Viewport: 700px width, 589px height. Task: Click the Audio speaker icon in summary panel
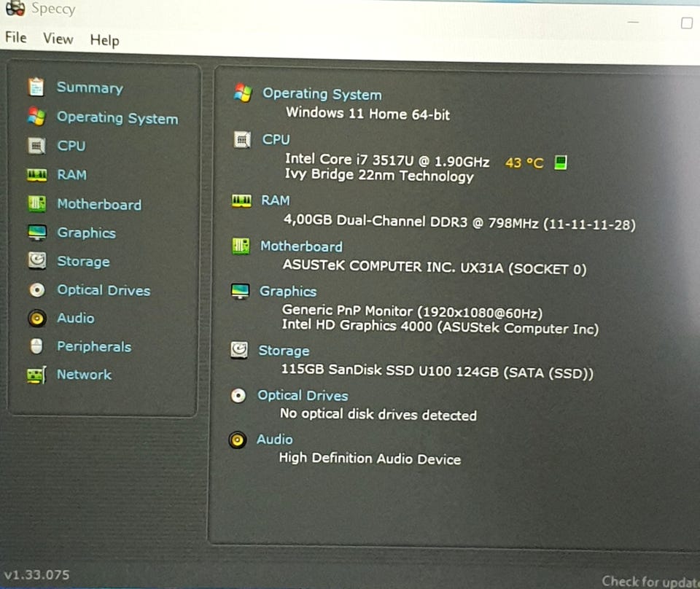[x=238, y=440]
